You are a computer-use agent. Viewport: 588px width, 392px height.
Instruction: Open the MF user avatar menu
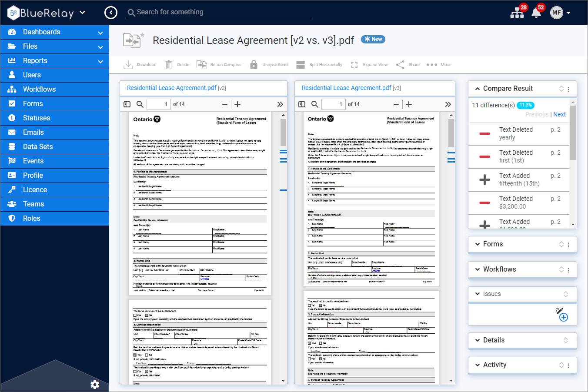pyautogui.click(x=560, y=13)
